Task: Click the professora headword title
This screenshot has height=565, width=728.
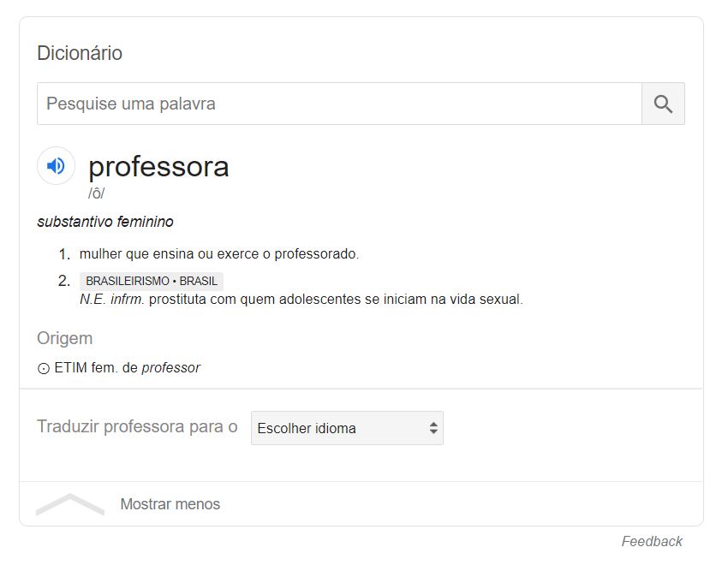Action: pos(158,166)
